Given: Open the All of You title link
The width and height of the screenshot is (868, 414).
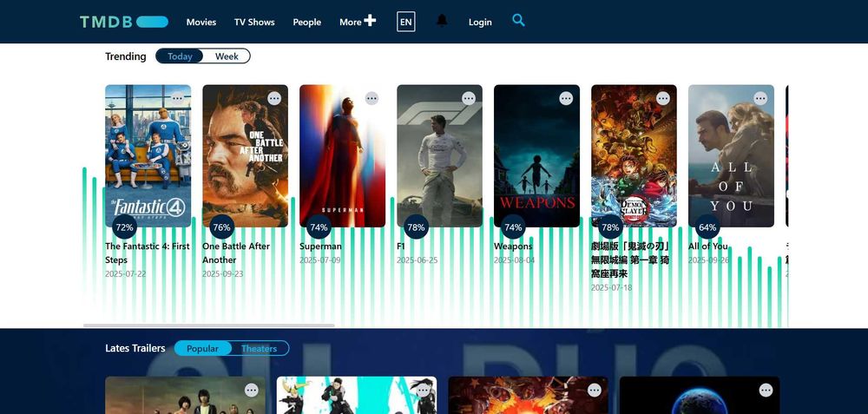Looking at the screenshot, I should [708, 246].
